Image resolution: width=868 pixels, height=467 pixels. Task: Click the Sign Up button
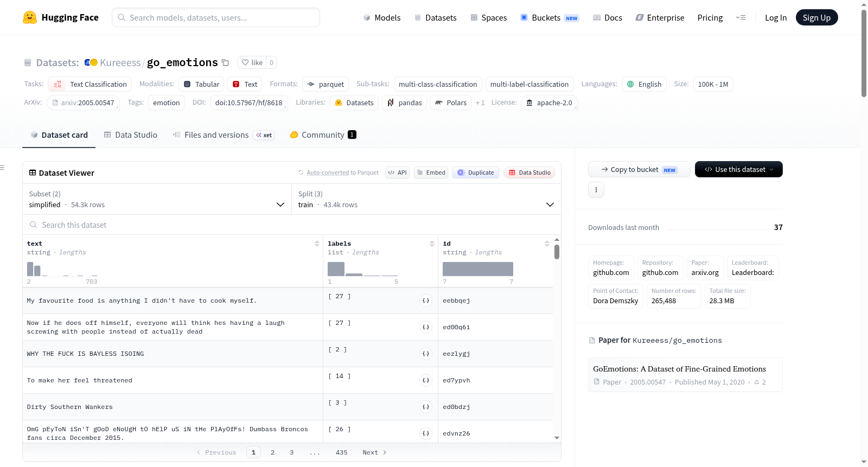[x=817, y=18]
